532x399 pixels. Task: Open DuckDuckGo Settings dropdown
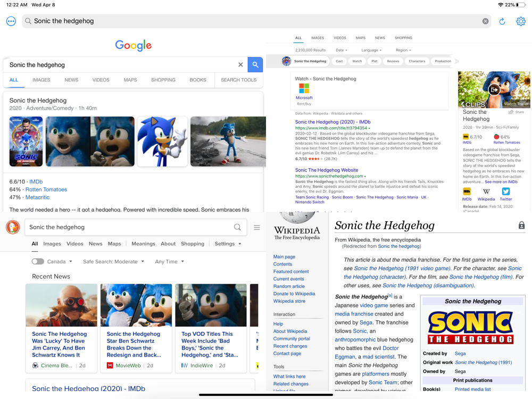click(228, 244)
